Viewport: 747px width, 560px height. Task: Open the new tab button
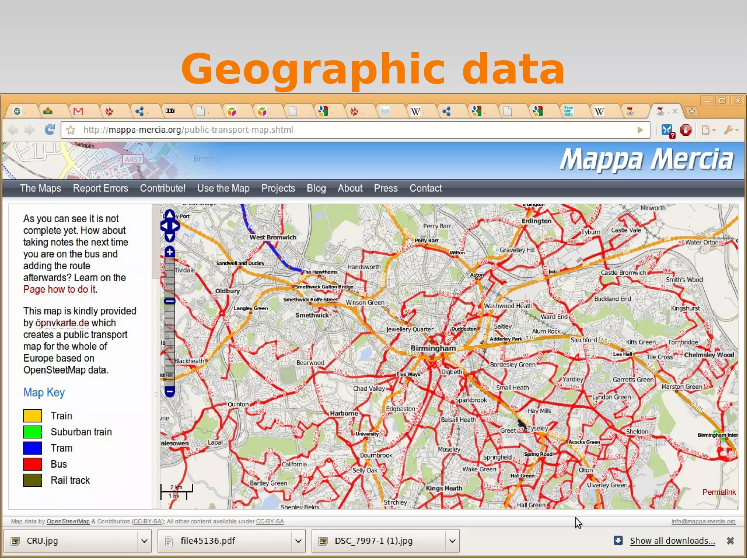click(x=692, y=111)
